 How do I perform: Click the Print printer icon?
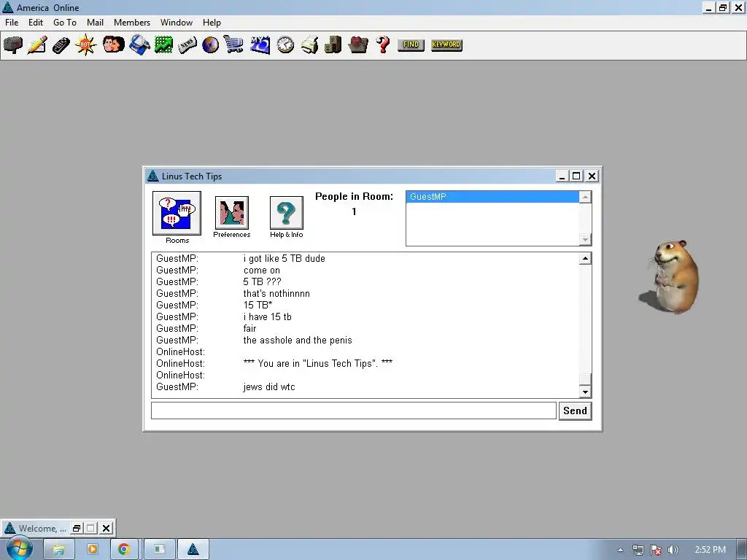click(309, 44)
